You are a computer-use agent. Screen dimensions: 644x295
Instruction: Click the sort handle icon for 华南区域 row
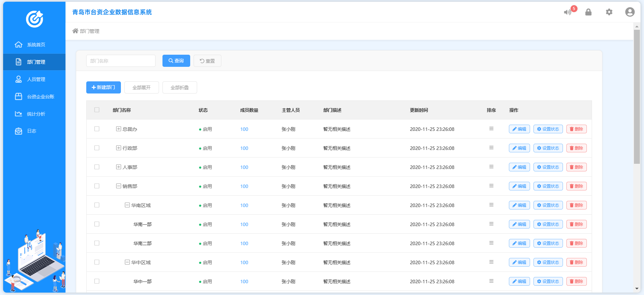click(491, 205)
